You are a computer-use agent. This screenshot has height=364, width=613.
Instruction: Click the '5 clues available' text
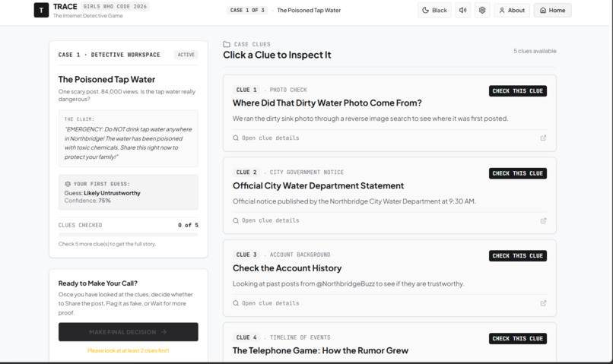[x=535, y=51]
